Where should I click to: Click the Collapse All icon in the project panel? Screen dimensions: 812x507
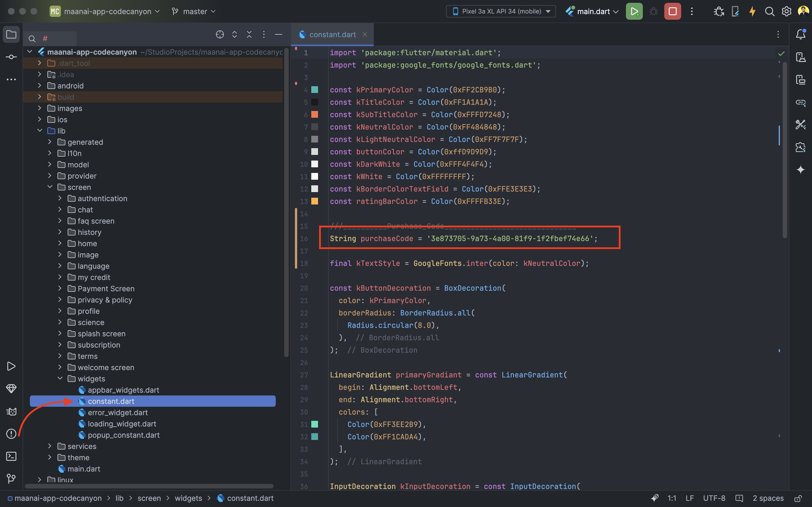coord(249,34)
